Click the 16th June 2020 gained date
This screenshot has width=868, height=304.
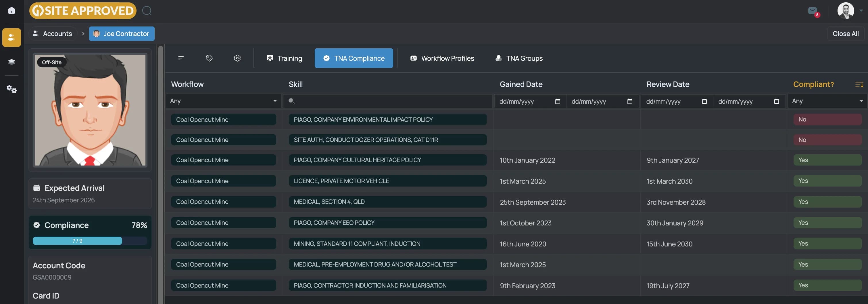[x=523, y=244]
